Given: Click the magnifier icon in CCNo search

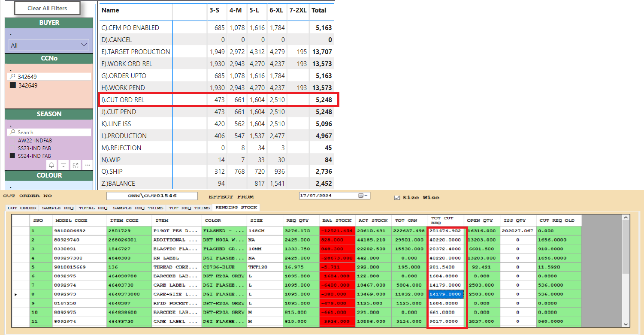Looking at the screenshot, I should click(x=13, y=76).
